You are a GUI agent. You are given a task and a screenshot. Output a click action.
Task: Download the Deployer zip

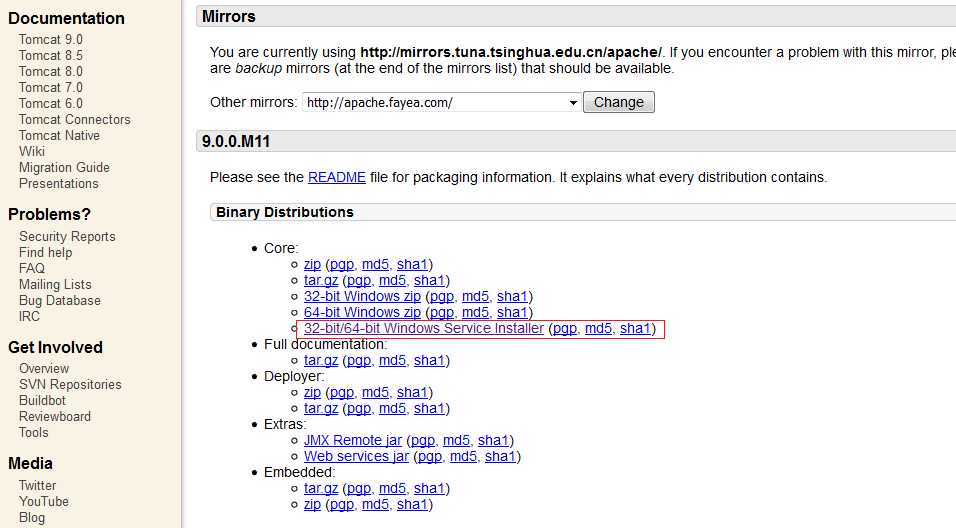pyautogui.click(x=312, y=393)
